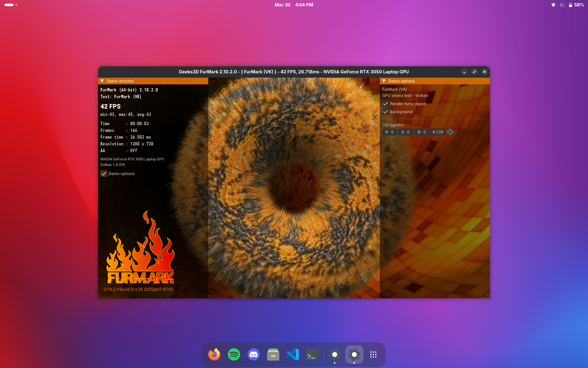
Task: Switch to first gear app in dock
Action: pos(335,355)
